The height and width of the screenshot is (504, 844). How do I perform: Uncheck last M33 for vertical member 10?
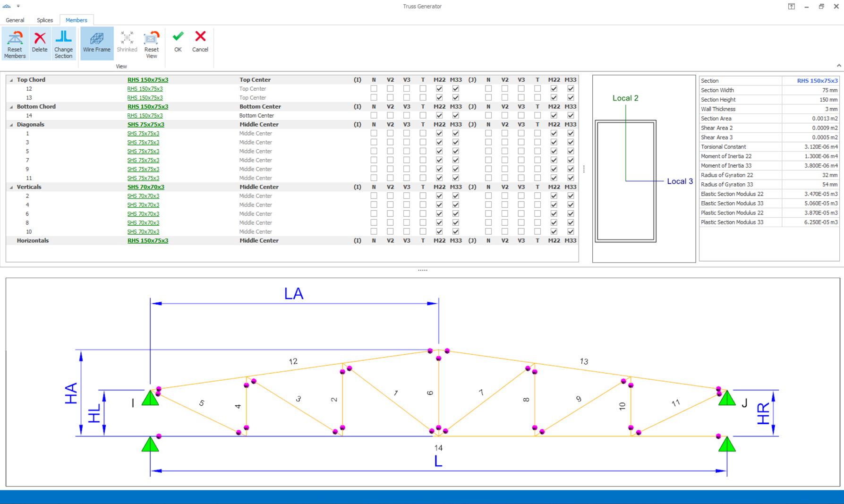[x=571, y=232]
